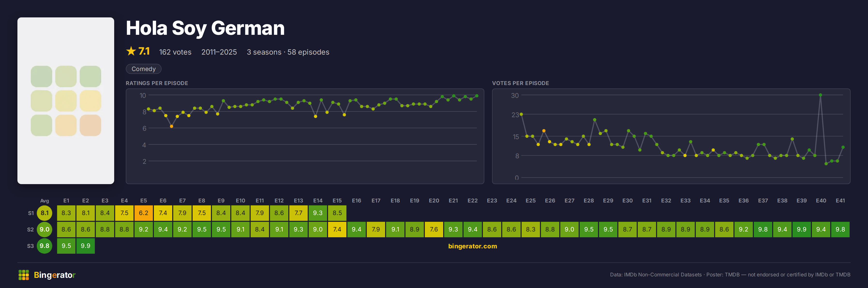
Task: Click the Bingerator grid logo icon
Action: pyautogui.click(x=24, y=275)
